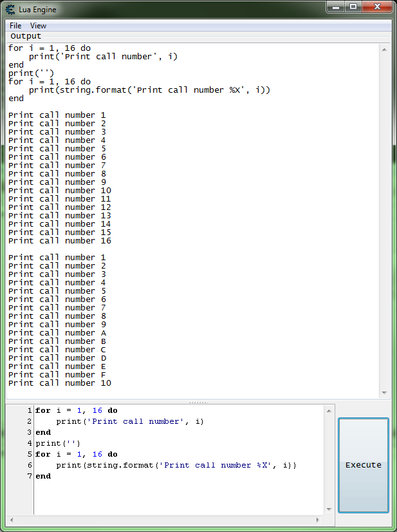397x532 pixels.
Task: Click output line 'Print call number A'
Action: [x=57, y=333]
